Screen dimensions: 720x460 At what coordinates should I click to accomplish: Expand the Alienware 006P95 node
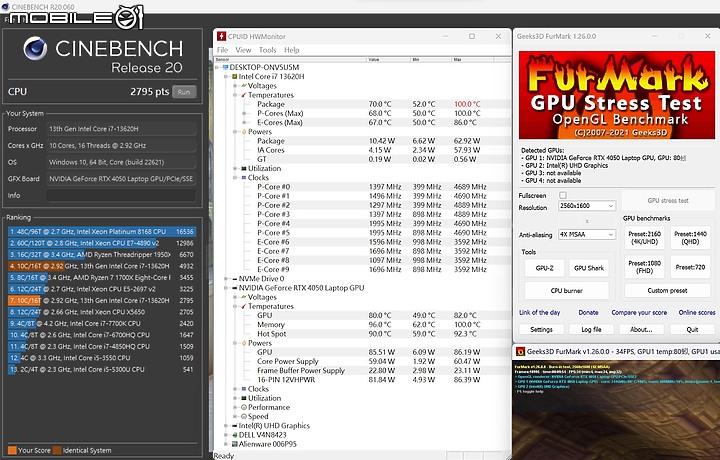(226, 444)
